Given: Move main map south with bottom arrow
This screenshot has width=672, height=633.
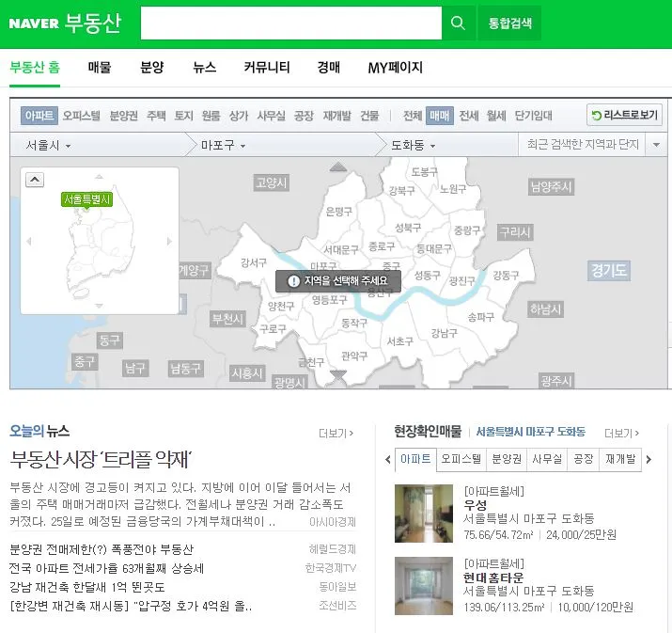Looking at the screenshot, I should click(x=338, y=375).
